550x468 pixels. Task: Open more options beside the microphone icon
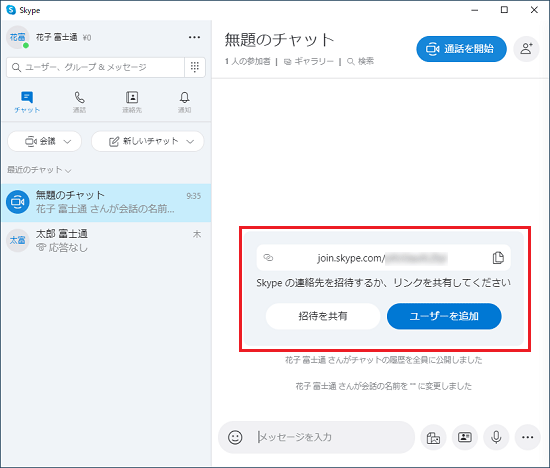(528, 437)
